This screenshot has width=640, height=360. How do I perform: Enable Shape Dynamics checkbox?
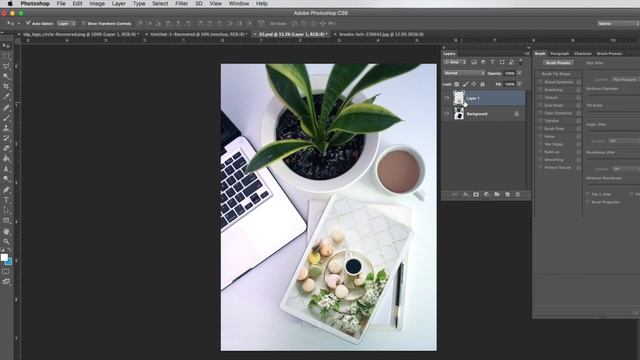540,82
